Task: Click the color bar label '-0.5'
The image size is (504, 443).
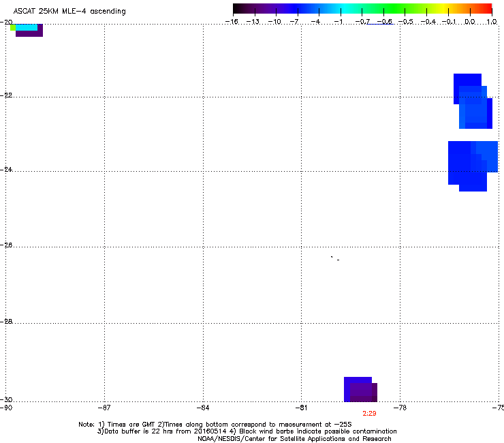Action: 406,22
